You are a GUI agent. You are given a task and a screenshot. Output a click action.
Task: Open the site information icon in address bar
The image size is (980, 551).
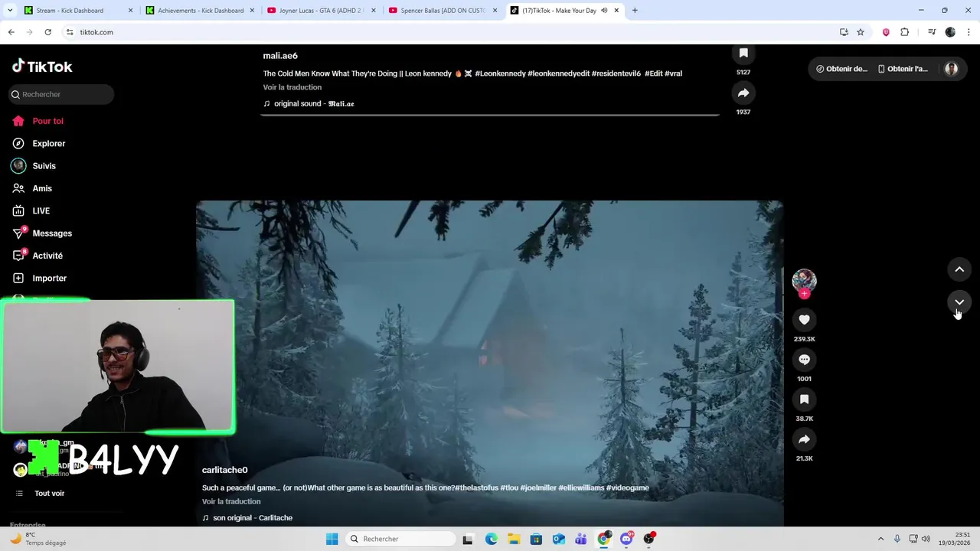point(70,32)
